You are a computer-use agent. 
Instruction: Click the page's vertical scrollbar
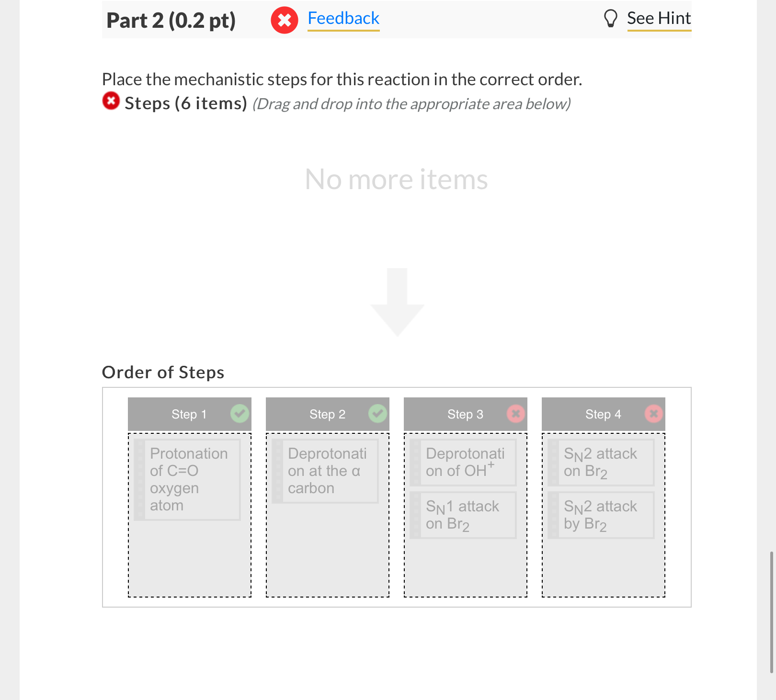coord(772,612)
